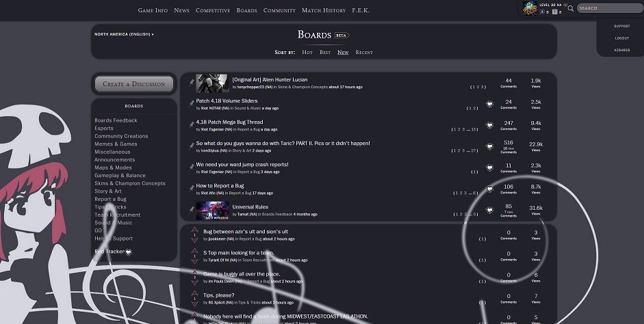Open author Riot NOTAR (NA) profile link

(215, 108)
